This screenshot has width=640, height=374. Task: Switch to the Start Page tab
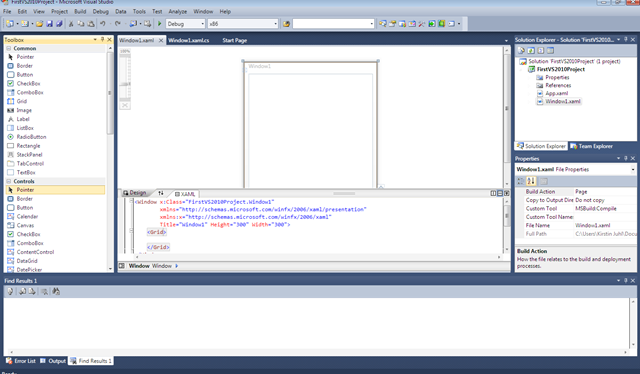pos(235,40)
